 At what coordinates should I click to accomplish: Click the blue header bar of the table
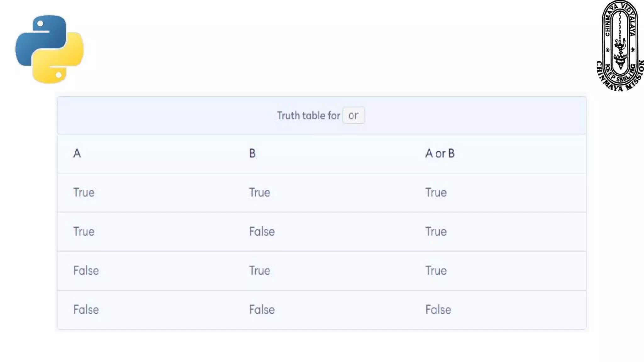(x=321, y=115)
